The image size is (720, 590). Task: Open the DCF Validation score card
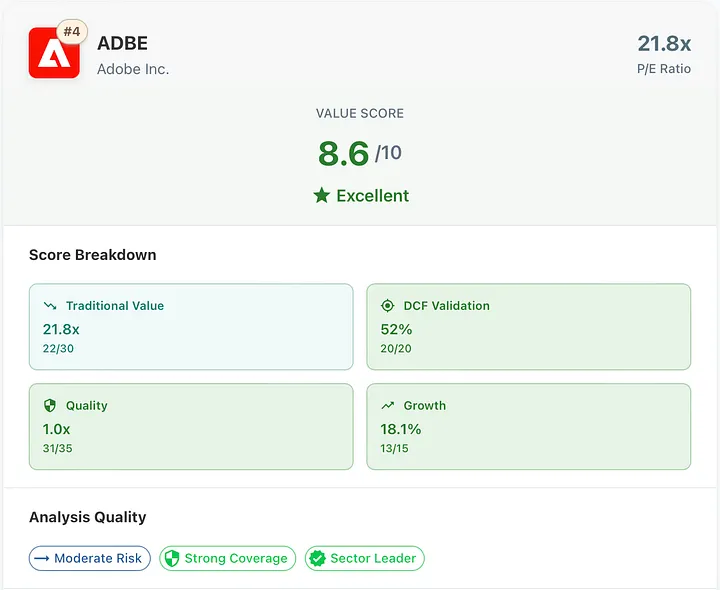[529, 326]
